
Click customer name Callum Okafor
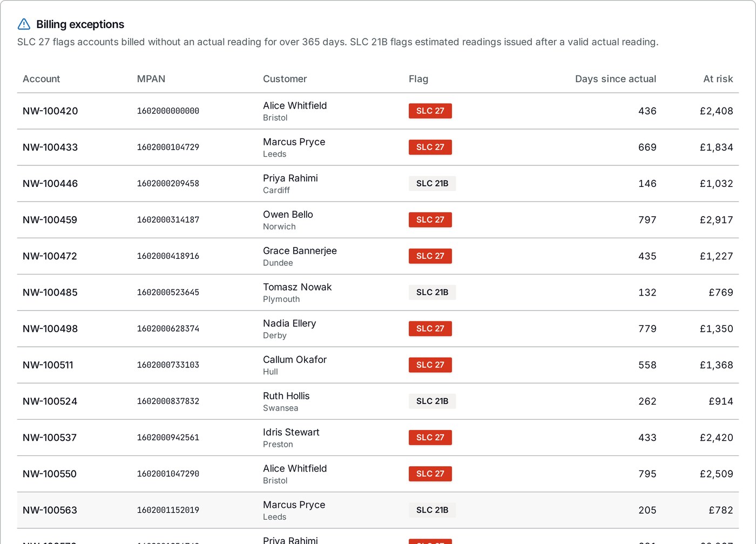click(295, 359)
